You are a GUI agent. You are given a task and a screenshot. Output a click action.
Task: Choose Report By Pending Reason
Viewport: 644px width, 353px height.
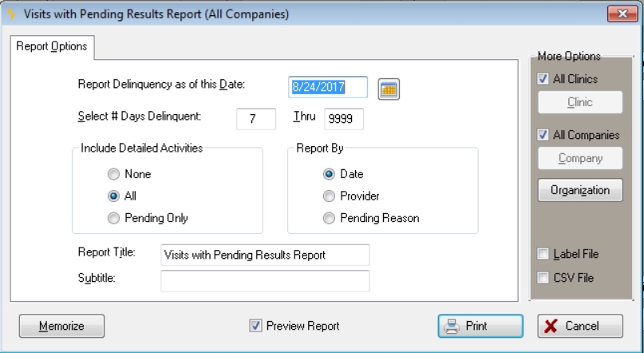pos(329,218)
